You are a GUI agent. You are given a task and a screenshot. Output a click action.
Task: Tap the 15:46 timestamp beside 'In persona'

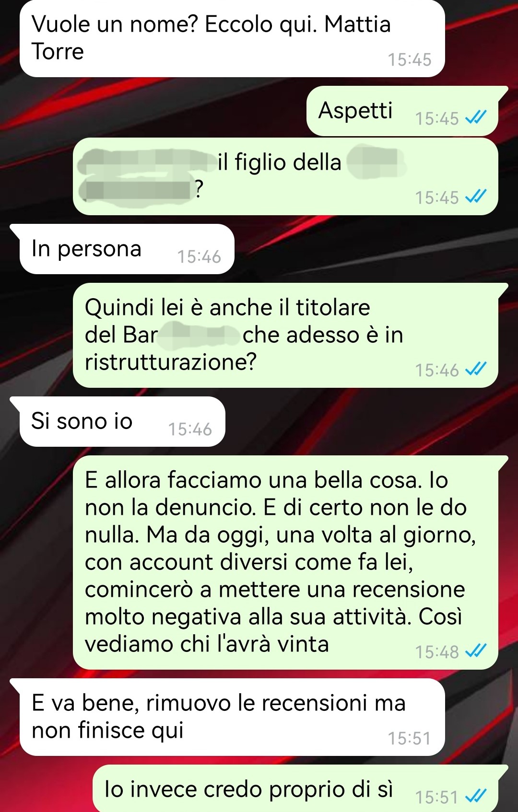click(199, 257)
